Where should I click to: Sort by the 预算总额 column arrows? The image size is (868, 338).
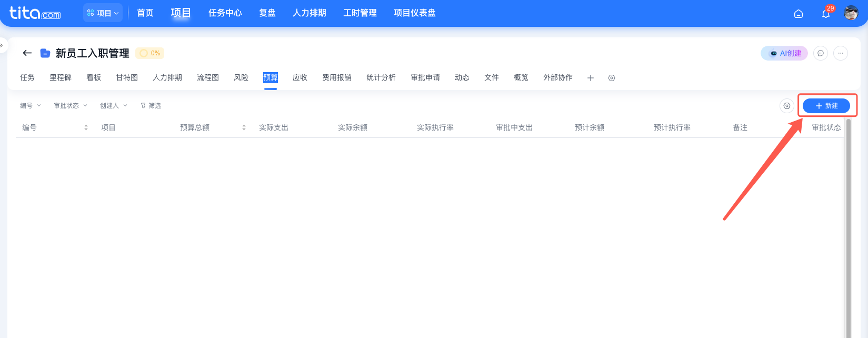pos(244,127)
